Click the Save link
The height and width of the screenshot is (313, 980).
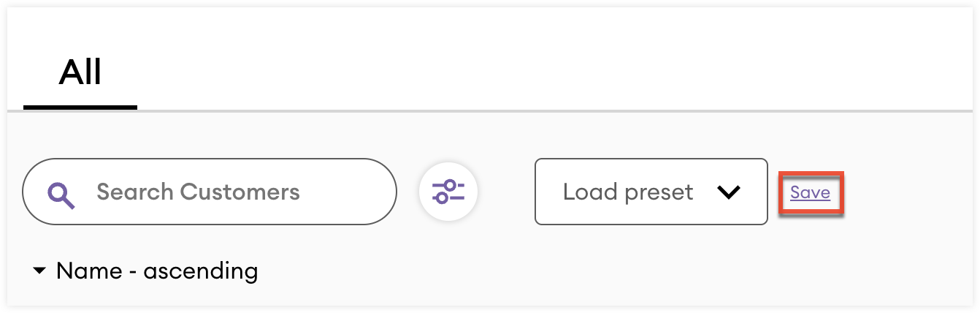pos(810,192)
